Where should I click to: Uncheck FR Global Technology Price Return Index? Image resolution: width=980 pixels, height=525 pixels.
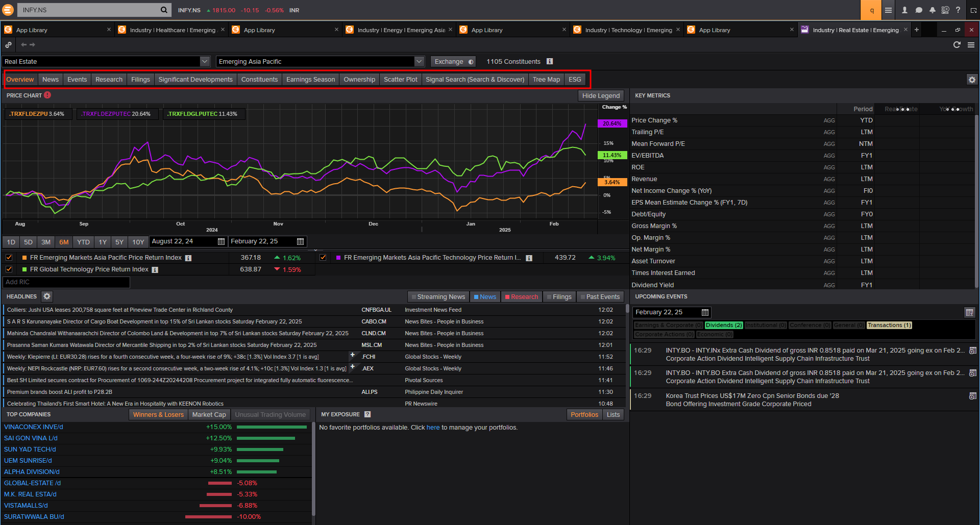tap(9, 269)
